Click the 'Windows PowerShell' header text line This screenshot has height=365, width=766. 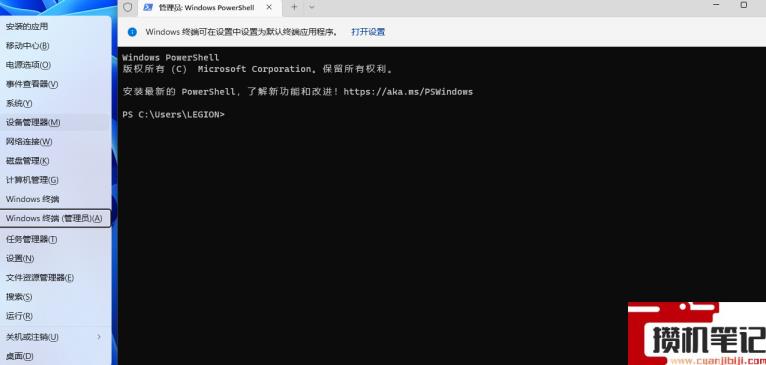pyautogui.click(x=170, y=58)
